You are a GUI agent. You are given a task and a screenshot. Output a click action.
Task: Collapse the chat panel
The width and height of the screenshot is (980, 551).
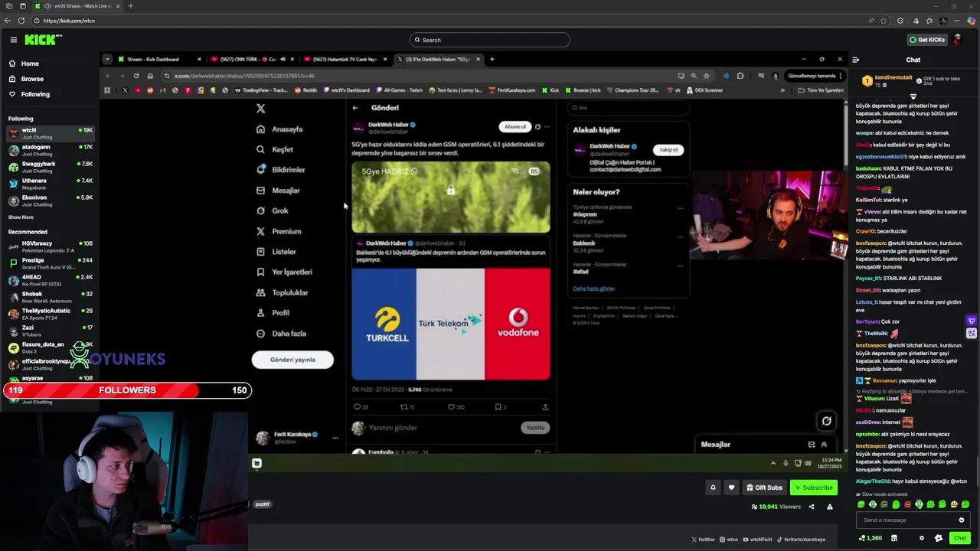click(x=856, y=60)
